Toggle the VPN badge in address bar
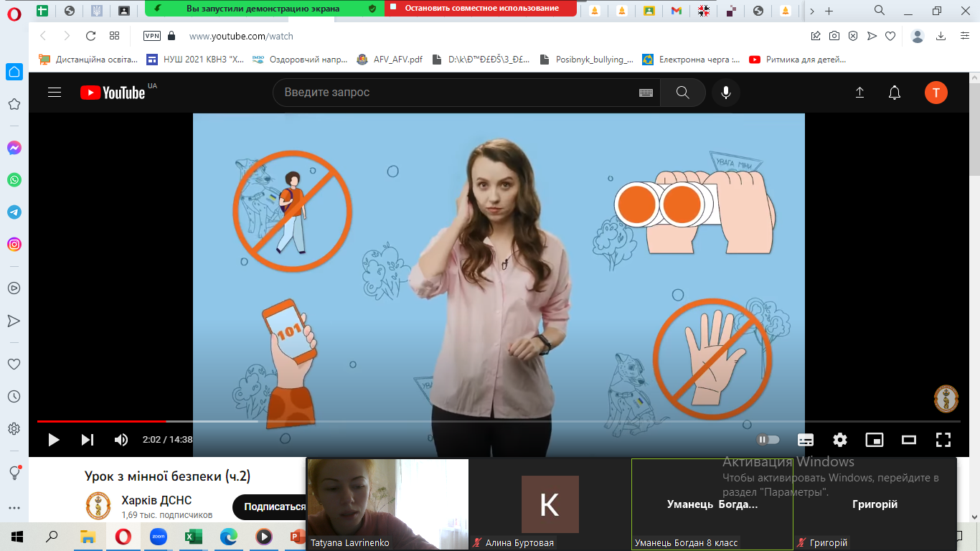 tap(152, 36)
